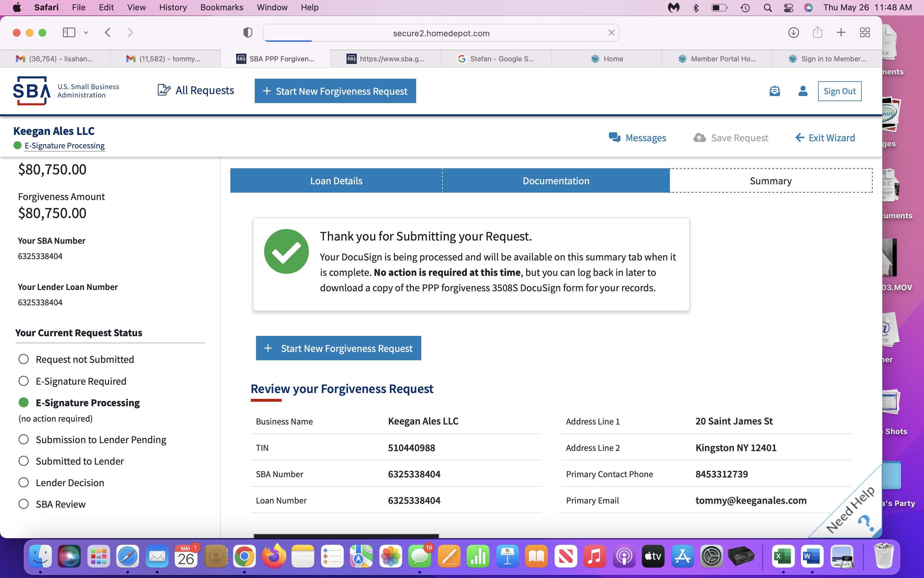Go forward with Safari forward arrow
The width and height of the screenshot is (924, 578).
pyautogui.click(x=130, y=32)
